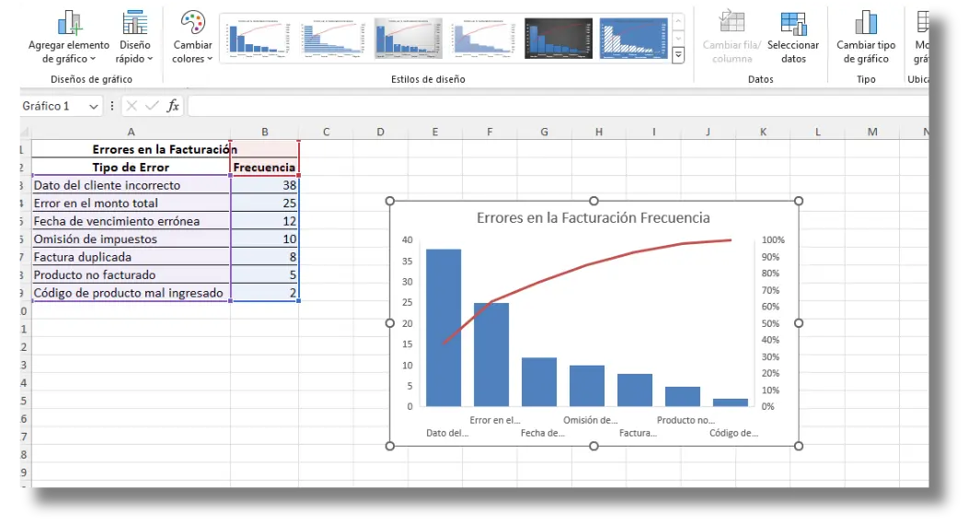The image size is (980, 523).
Task: Click the frequency cell with value 10
Action: pyautogui.click(x=264, y=239)
